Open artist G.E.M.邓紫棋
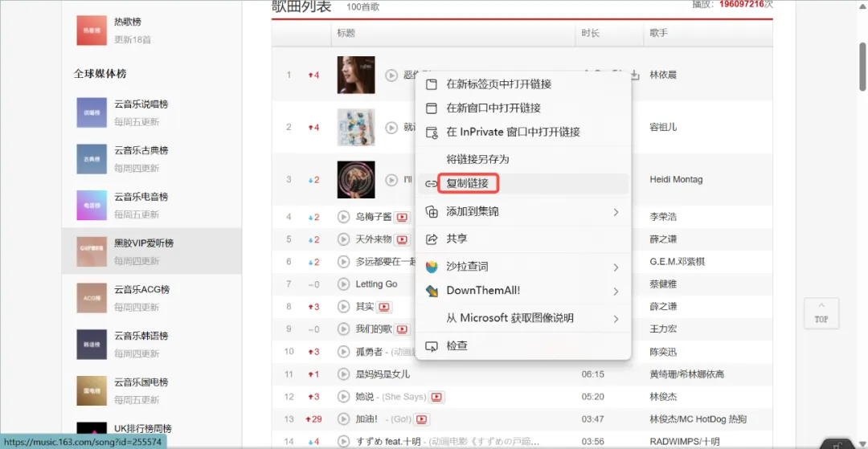 pyautogui.click(x=678, y=262)
